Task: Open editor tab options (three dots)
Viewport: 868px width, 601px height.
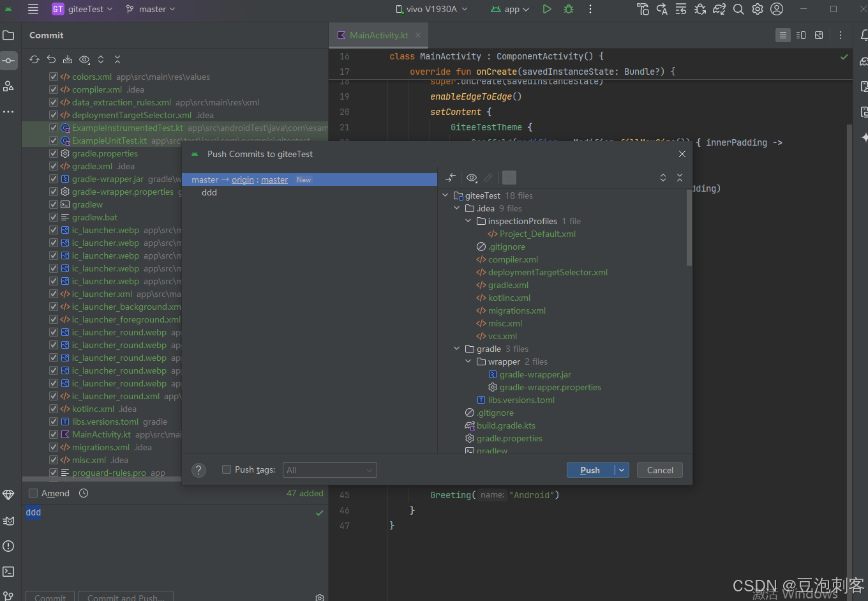Action: coord(841,35)
